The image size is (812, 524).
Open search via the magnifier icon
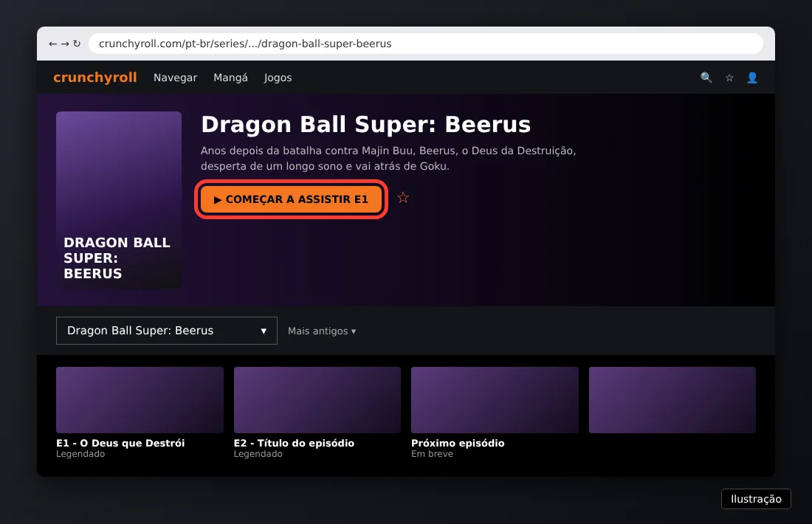706,77
